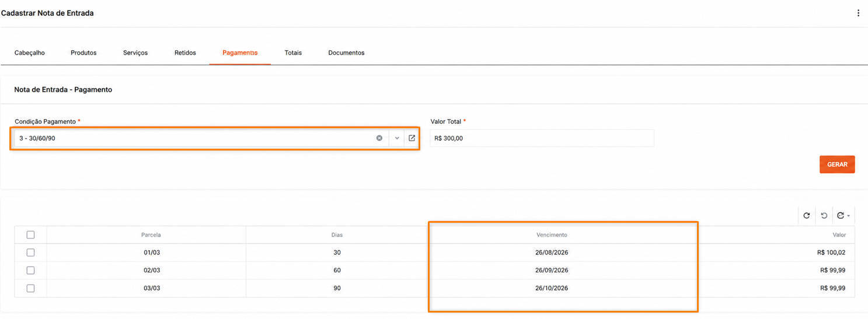The image size is (868, 319).
Task: Click the Valor Total field
Action: [542, 138]
